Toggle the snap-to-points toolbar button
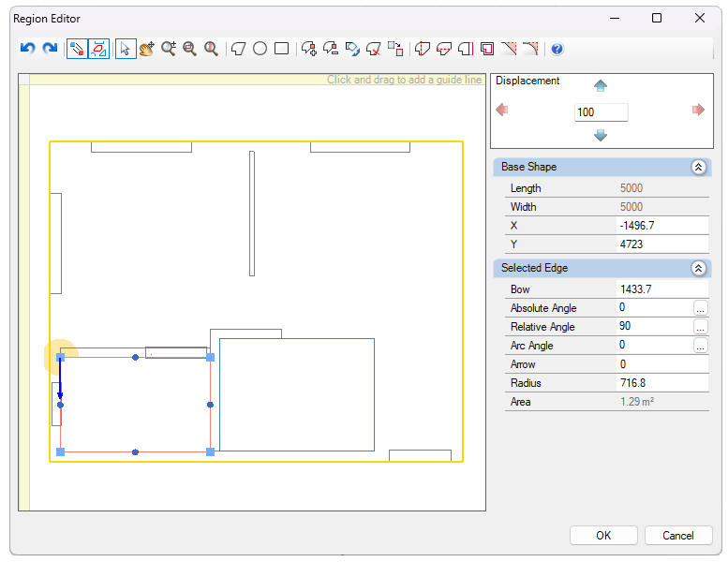 (x=77, y=49)
